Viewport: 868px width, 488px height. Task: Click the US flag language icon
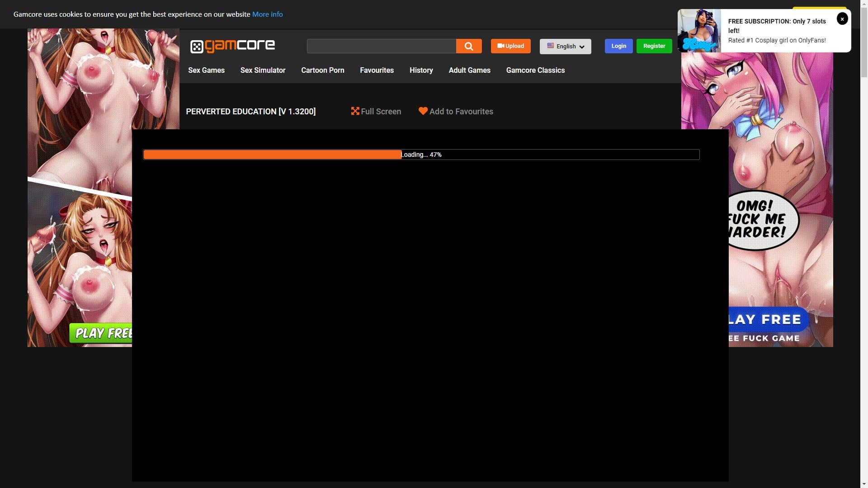[x=550, y=46]
